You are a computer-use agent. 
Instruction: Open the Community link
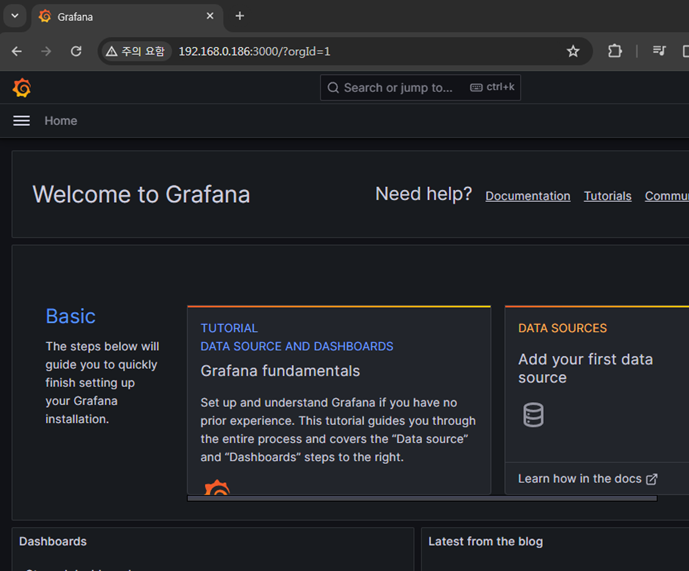(667, 196)
